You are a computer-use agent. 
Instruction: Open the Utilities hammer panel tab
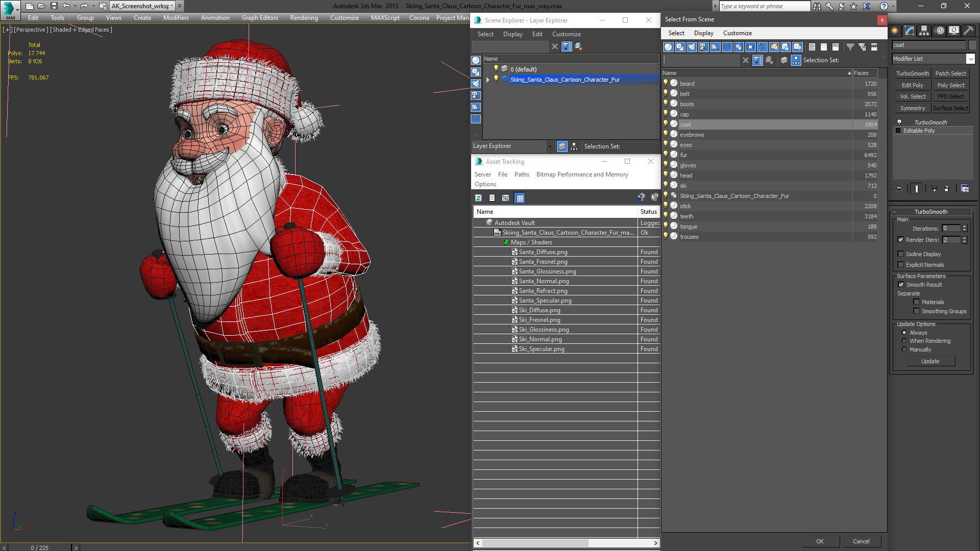tap(968, 31)
